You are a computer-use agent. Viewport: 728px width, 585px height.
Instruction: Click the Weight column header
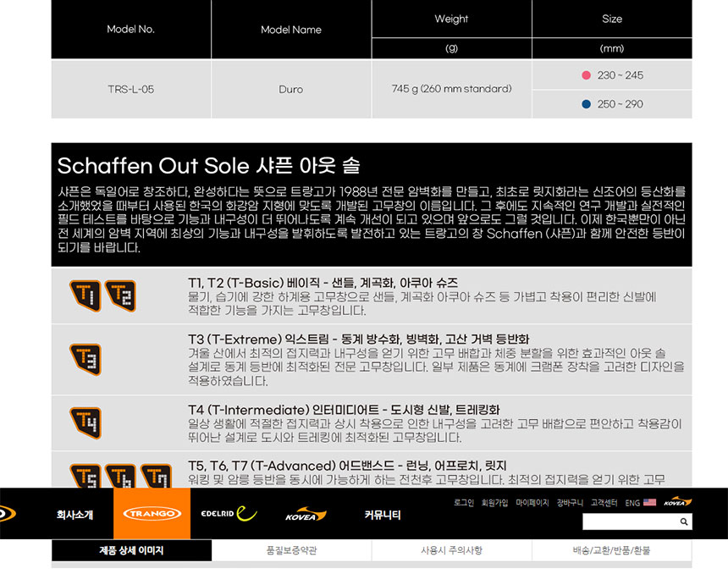point(452,19)
